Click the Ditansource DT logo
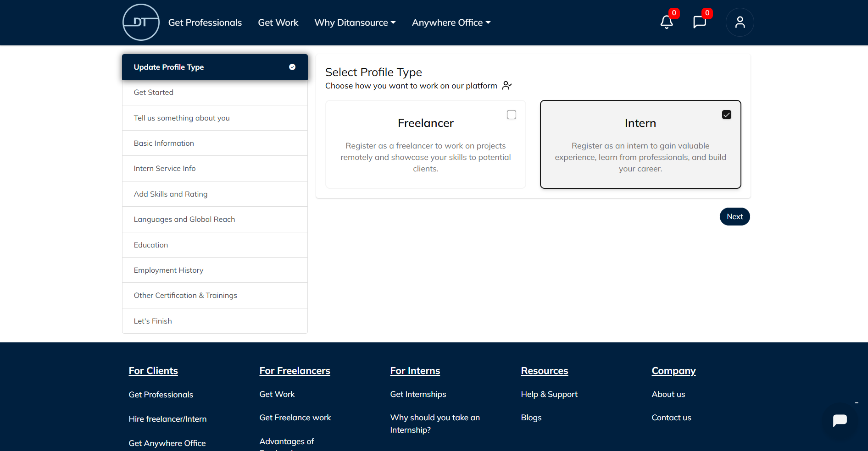This screenshot has height=451, width=868. [141, 22]
